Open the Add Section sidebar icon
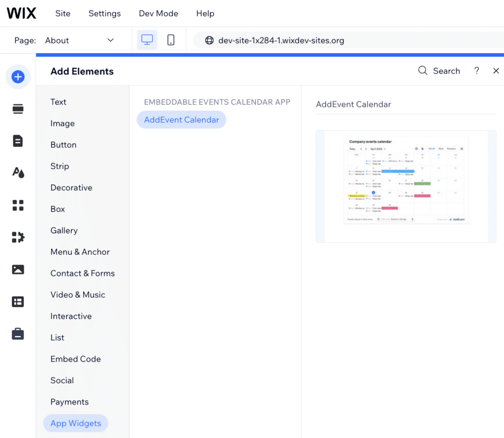This screenshot has width=504, height=438. point(18,109)
